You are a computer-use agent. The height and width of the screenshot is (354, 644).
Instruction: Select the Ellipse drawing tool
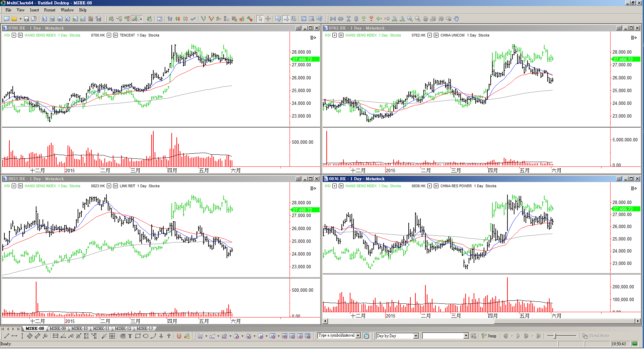click(x=146, y=336)
